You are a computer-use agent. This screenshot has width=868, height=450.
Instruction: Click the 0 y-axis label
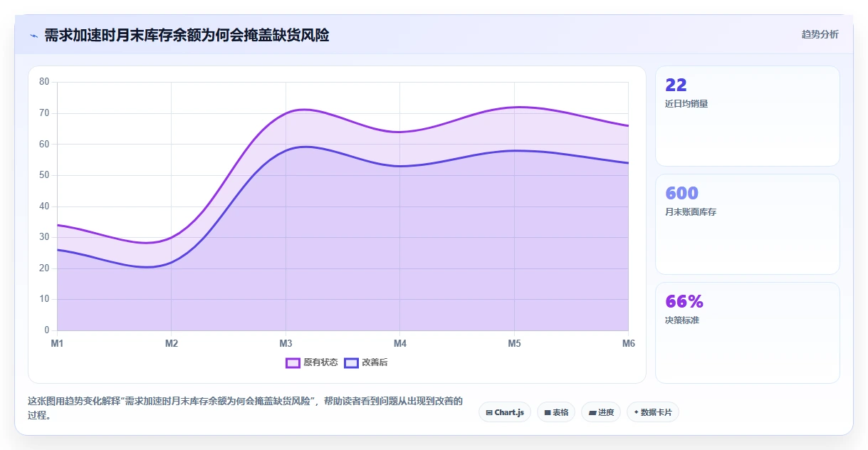(x=47, y=330)
